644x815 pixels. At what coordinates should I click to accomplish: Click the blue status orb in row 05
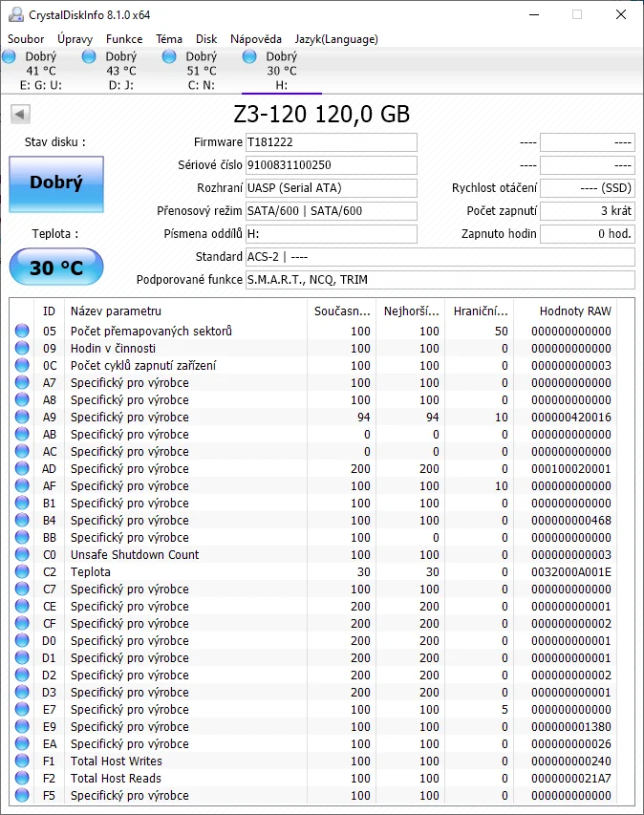(22, 331)
